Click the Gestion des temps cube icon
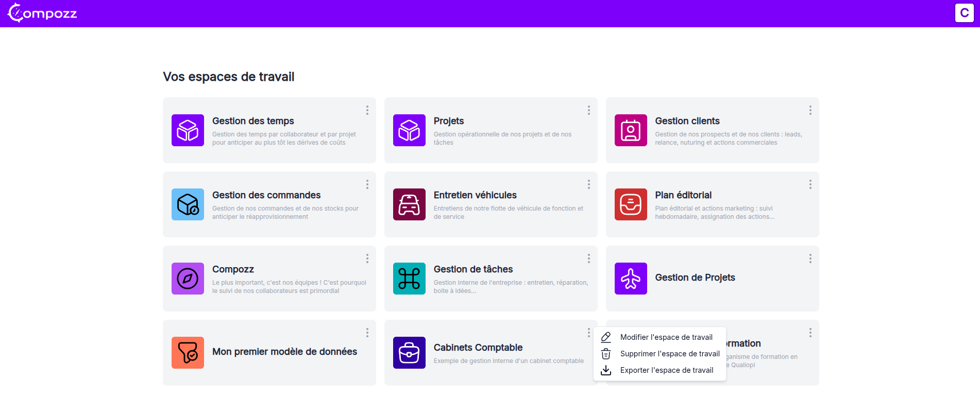Image resolution: width=980 pixels, height=397 pixels. pyautogui.click(x=188, y=130)
